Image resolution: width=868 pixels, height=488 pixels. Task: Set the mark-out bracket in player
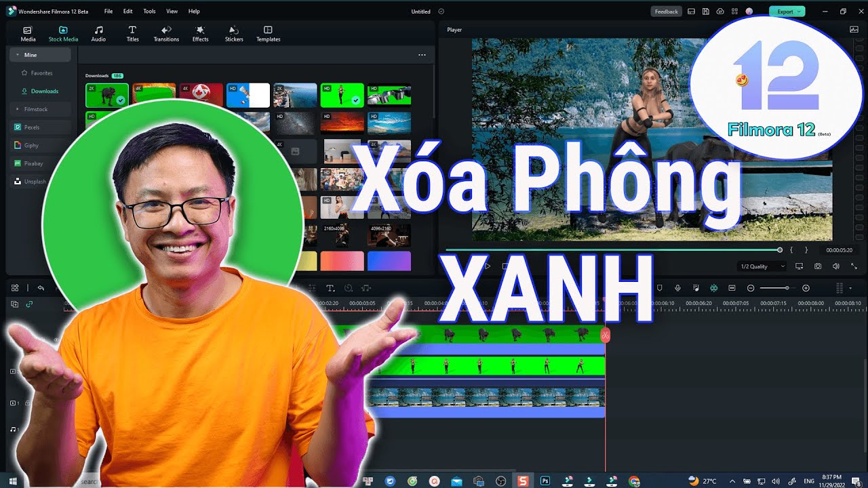(x=806, y=250)
